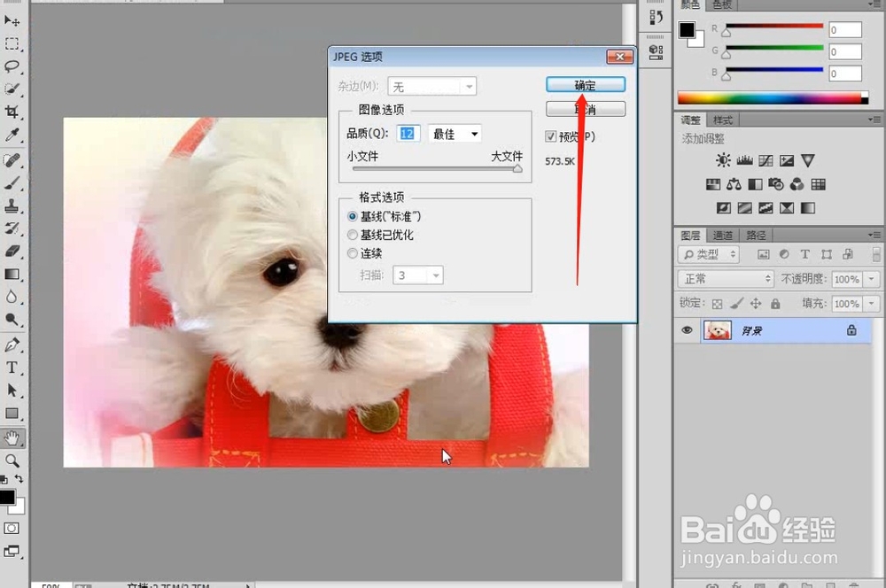Add a Channel Mixer adjustment

click(x=797, y=184)
